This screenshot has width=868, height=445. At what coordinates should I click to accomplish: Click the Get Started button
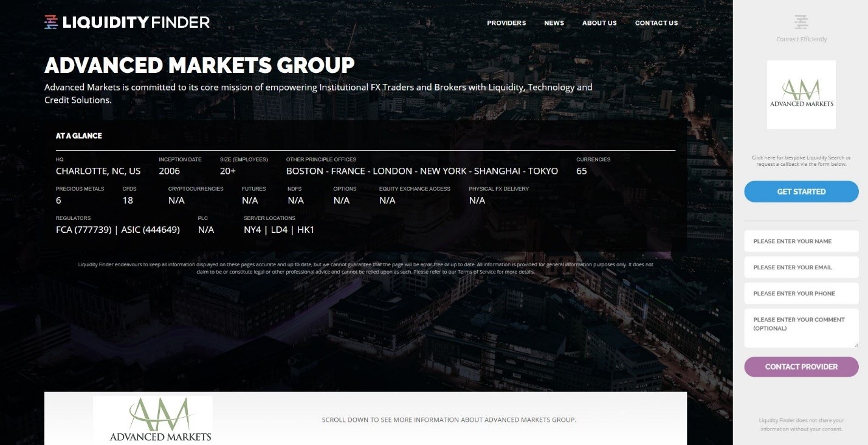[x=801, y=191]
